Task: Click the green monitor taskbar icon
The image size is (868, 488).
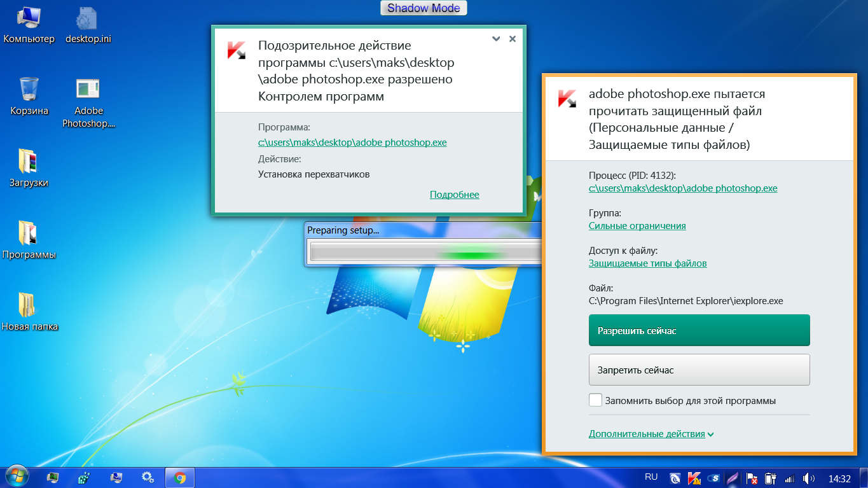Action: 53,478
